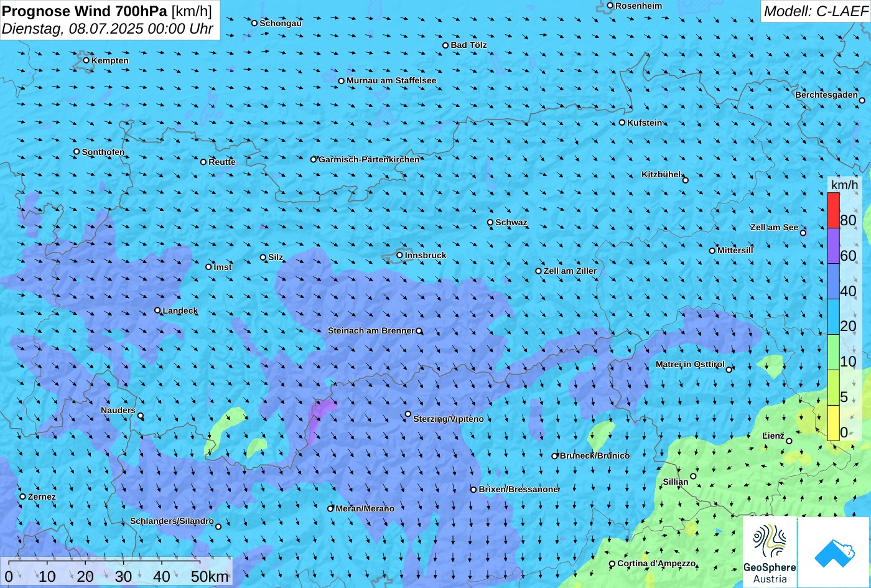Click the Schlanders/Silandro marker dot

[218, 526]
